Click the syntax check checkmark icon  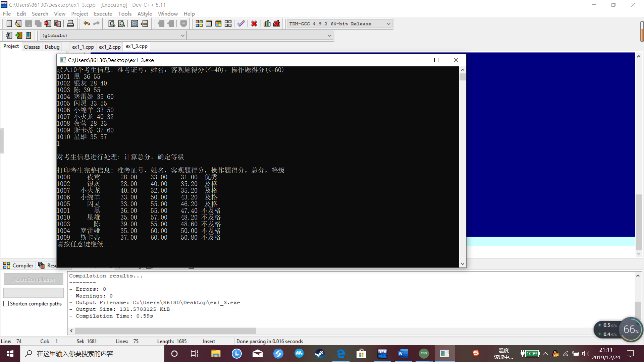tap(241, 24)
